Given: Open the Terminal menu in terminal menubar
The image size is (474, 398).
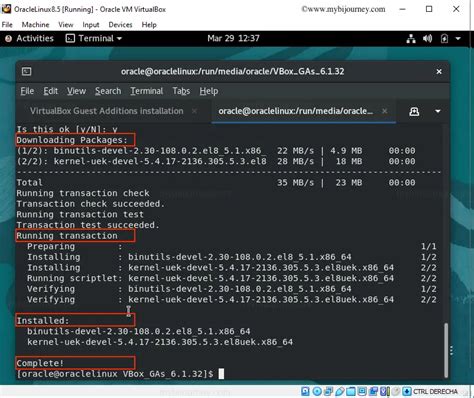Looking at the screenshot, I should click(147, 91).
